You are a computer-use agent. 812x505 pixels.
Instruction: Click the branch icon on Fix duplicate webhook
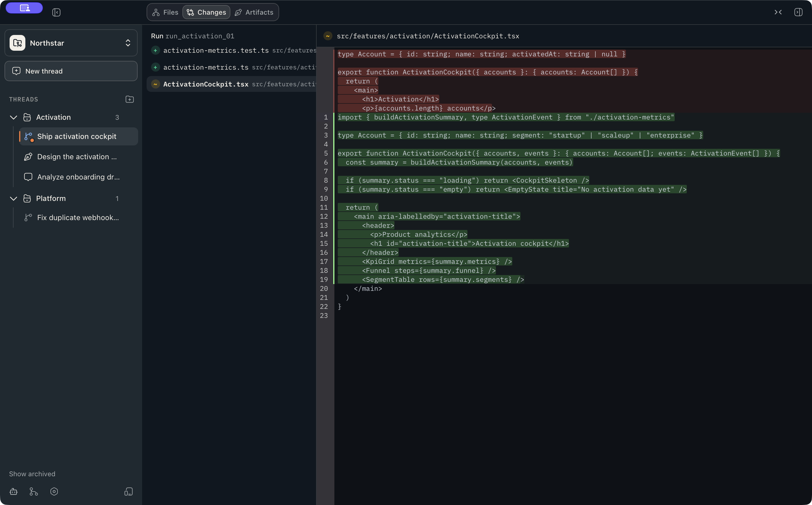(x=28, y=218)
